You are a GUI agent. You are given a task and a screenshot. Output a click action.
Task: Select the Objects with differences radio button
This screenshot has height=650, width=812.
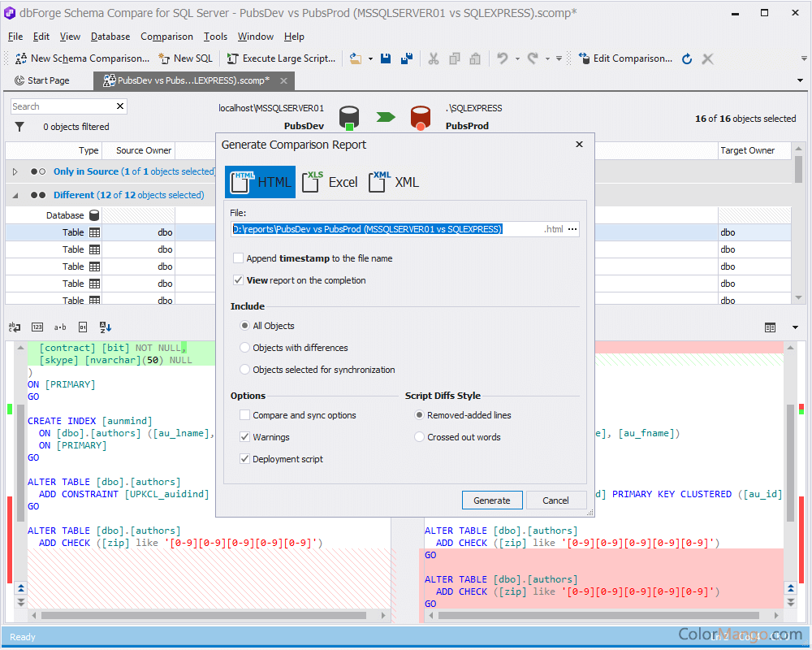(x=244, y=346)
